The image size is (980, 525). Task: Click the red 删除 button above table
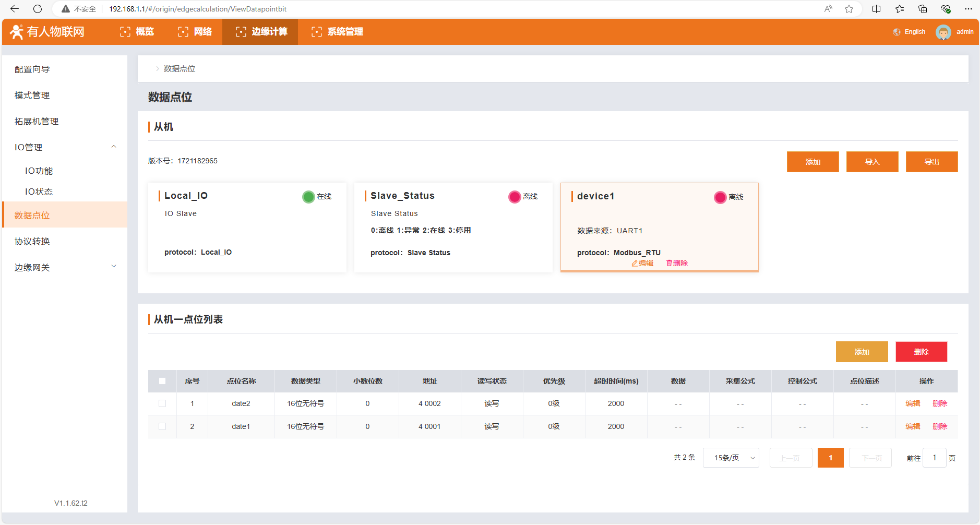click(921, 352)
